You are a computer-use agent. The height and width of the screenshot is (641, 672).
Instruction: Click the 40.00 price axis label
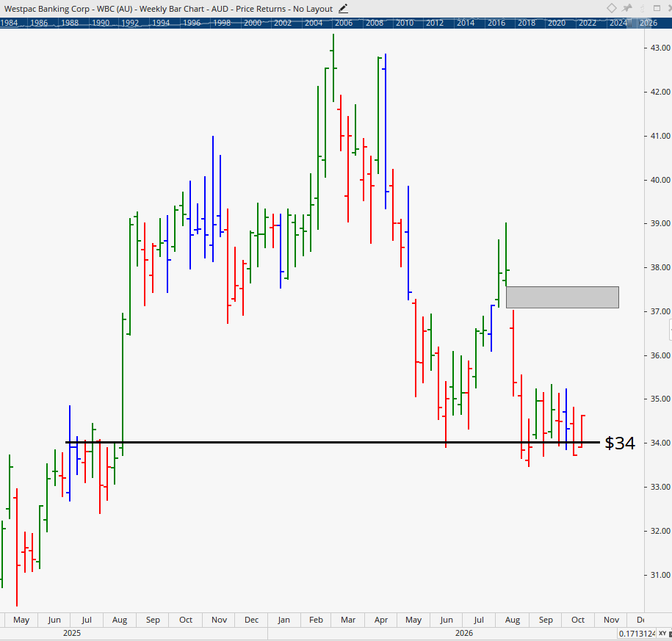coord(660,180)
